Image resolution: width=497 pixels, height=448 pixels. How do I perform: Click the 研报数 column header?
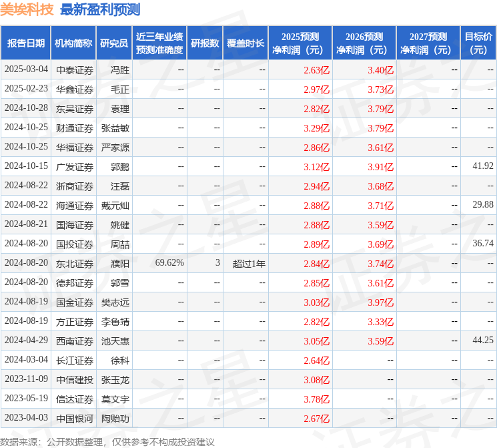pos(205,43)
